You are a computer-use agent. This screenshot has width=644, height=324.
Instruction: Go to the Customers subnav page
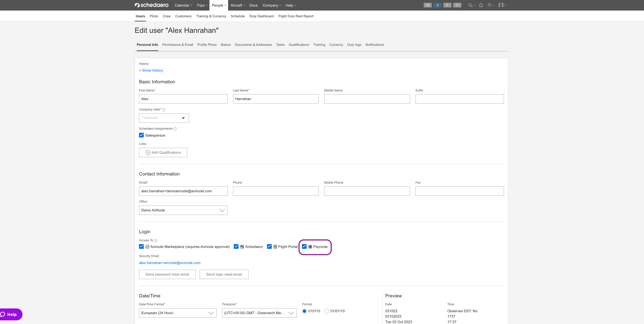pyautogui.click(x=183, y=16)
